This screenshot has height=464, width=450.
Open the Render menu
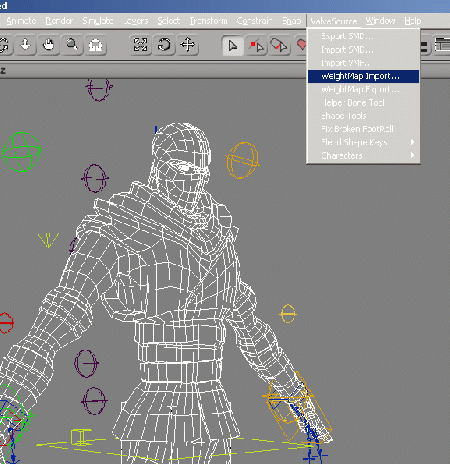59,21
